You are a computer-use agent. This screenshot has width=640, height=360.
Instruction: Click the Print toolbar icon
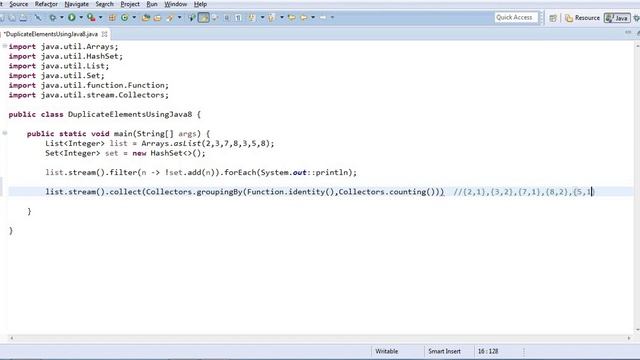23,18
